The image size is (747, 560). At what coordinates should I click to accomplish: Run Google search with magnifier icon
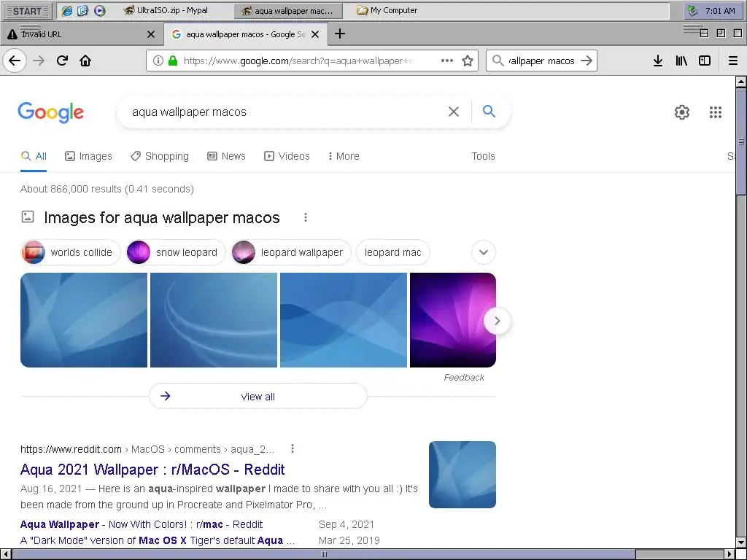(489, 112)
